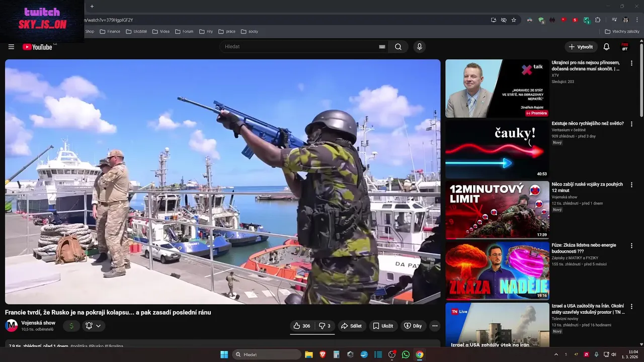Dislike the video with thumbs down
This screenshot has width=644, height=362.
(x=325, y=326)
